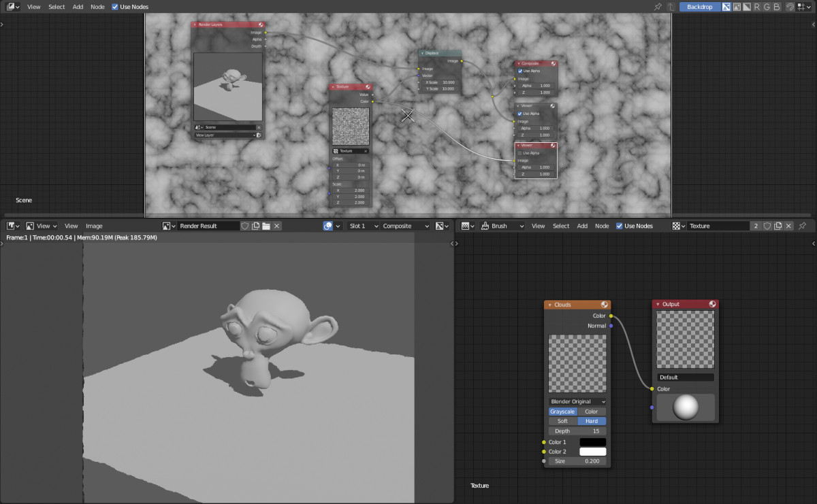817x504 pixels.
Task: Open compositor Select menu
Action: [x=57, y=7]
